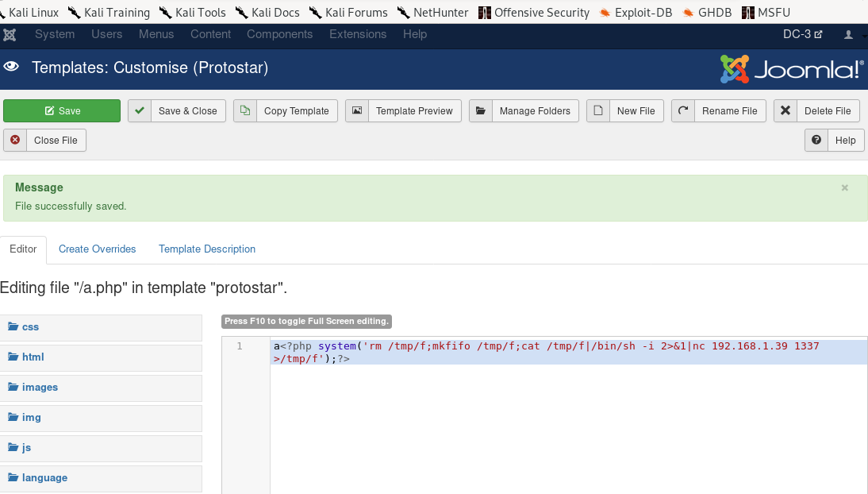Click the eye icon beside the Templates title

tap(11, 67)
